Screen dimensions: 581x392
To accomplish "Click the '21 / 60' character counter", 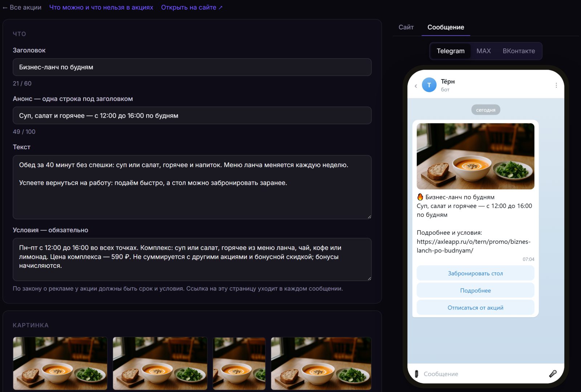I will coord(22,83).
